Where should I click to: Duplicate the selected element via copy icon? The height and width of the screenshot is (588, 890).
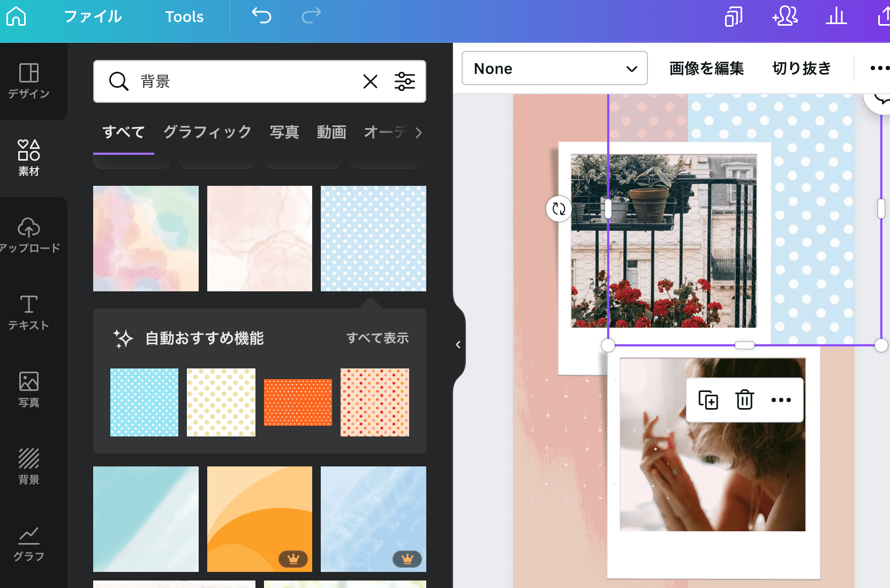tap(708, 399)
